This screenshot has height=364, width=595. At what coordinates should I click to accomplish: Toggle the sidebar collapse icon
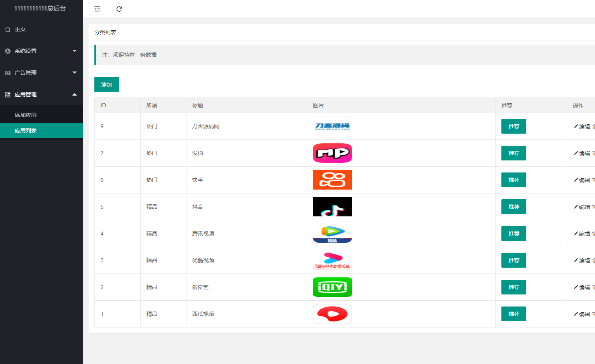(x=97, y=9)
